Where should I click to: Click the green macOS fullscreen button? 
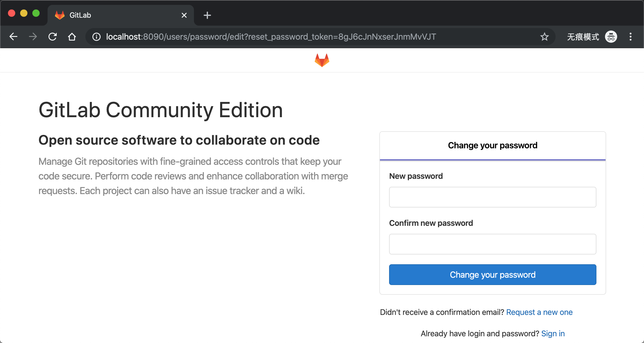click(36, 13)
